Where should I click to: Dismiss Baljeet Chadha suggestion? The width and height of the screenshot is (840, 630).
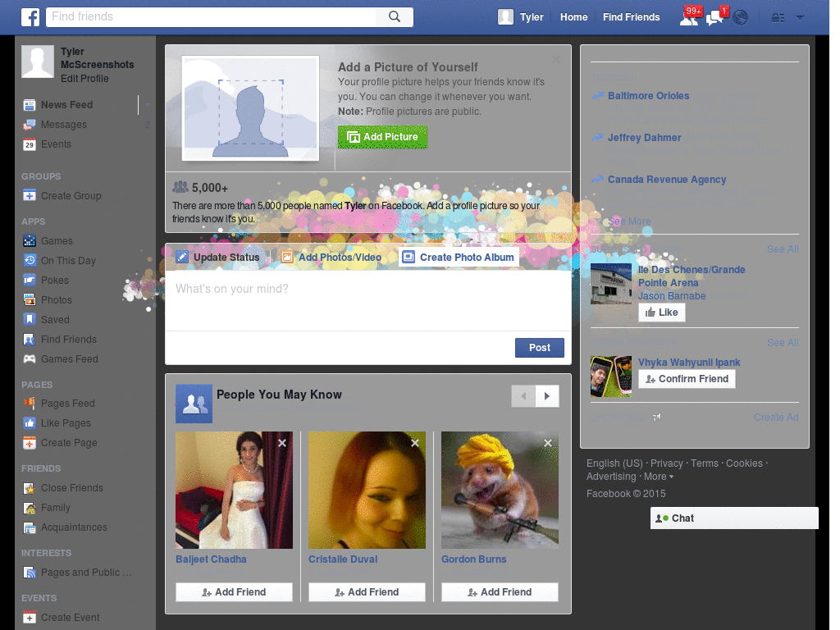pos(282,443)
